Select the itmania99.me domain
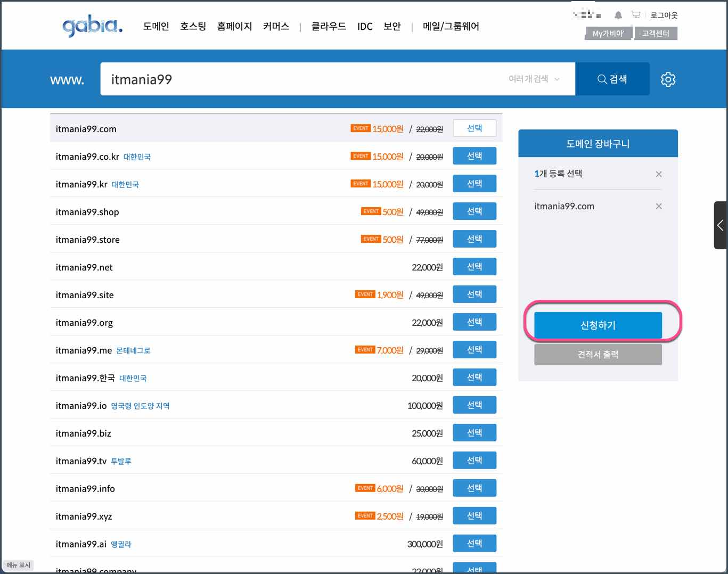Viewport: 728px width, 574px height. [x=475, y=350]
